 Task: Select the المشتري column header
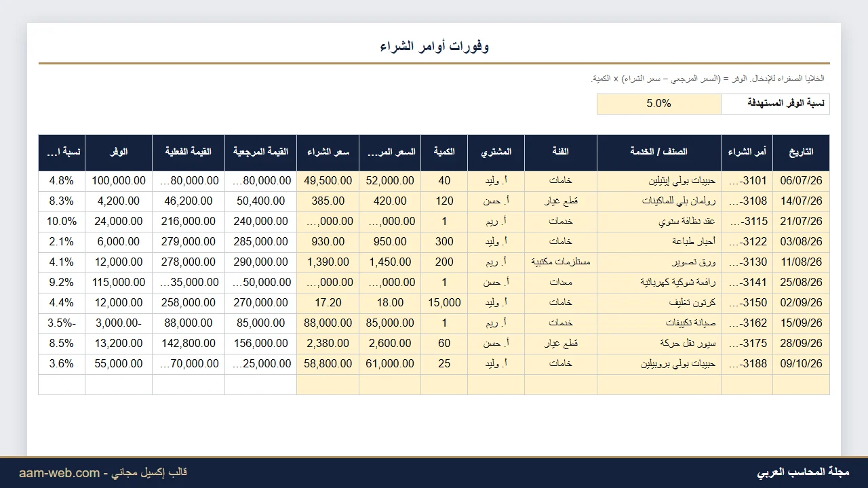tap(496, 152)
